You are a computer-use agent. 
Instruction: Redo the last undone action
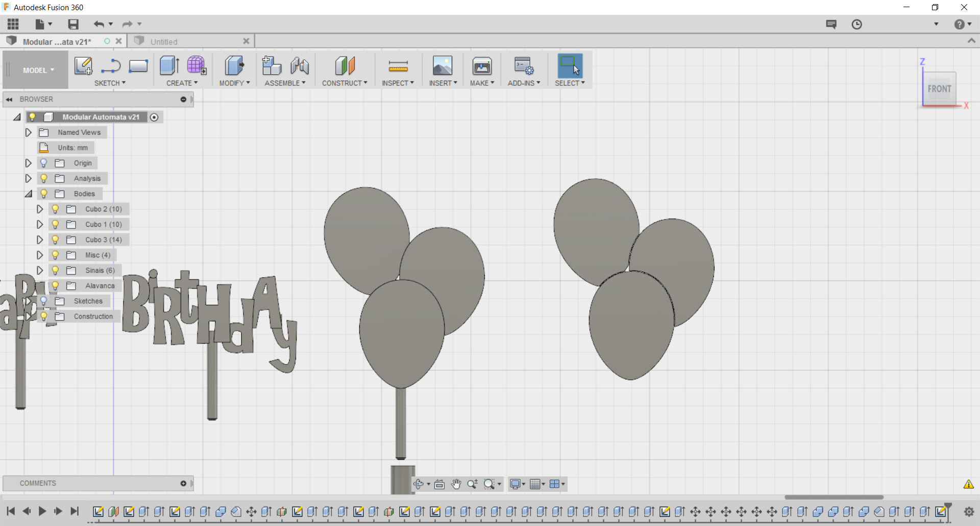[x=128, y=24]
